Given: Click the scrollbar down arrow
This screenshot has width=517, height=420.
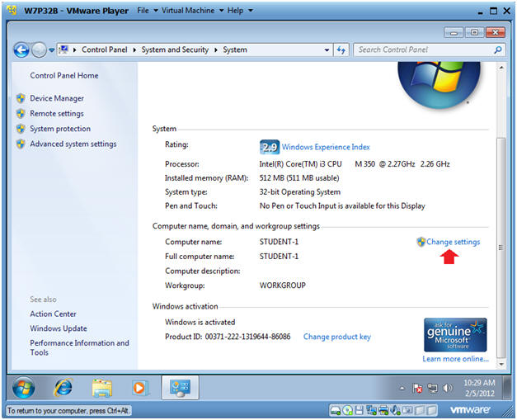Looking at the screenshot, I should pos(501,364).
